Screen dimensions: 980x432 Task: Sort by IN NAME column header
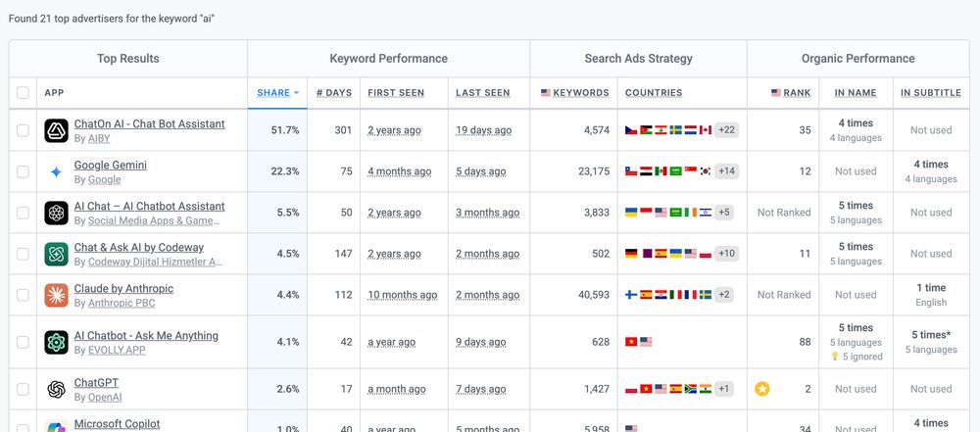tap(856, 92)
